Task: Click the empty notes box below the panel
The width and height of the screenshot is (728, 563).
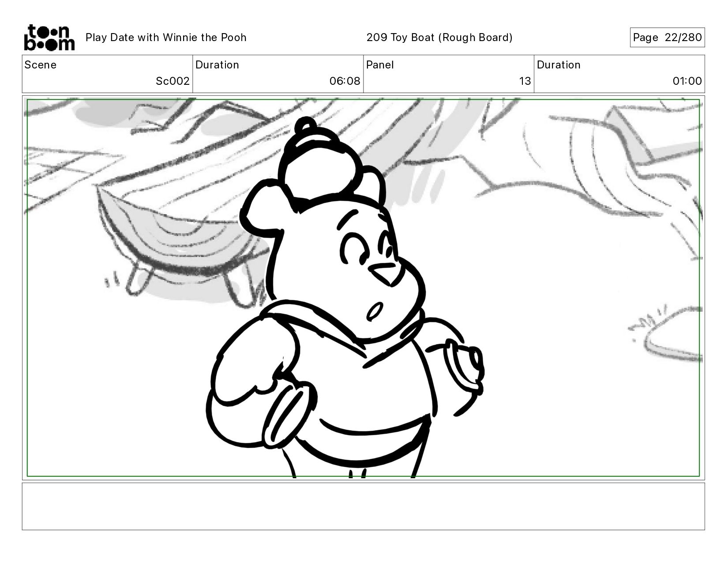Action: tap(364, 506)
